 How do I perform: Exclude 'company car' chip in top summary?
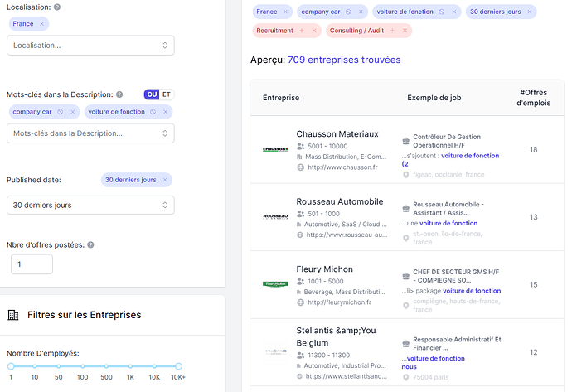348,12
